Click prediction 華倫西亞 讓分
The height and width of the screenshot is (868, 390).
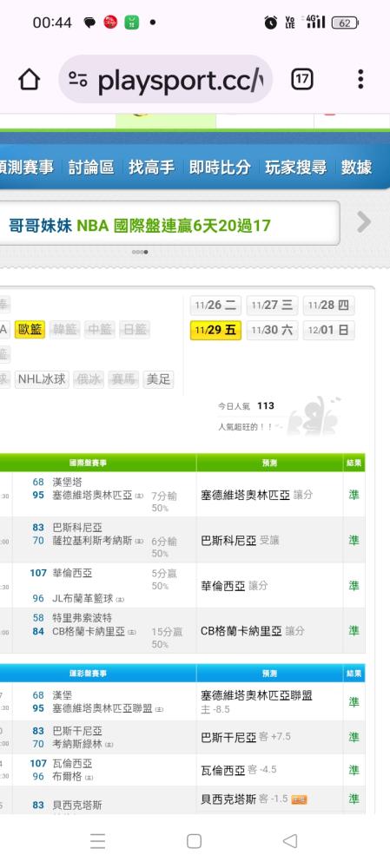pyautogui.click(x=234, y=586)
